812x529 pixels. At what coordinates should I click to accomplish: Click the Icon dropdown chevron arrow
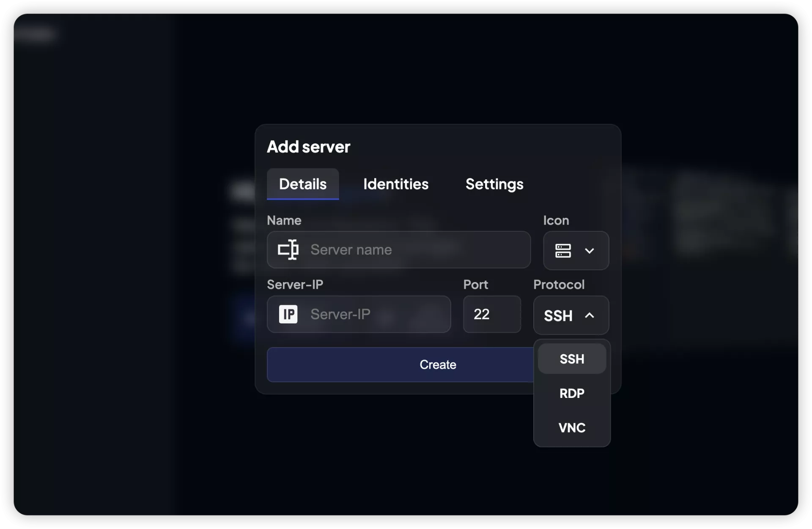(590, 251)
